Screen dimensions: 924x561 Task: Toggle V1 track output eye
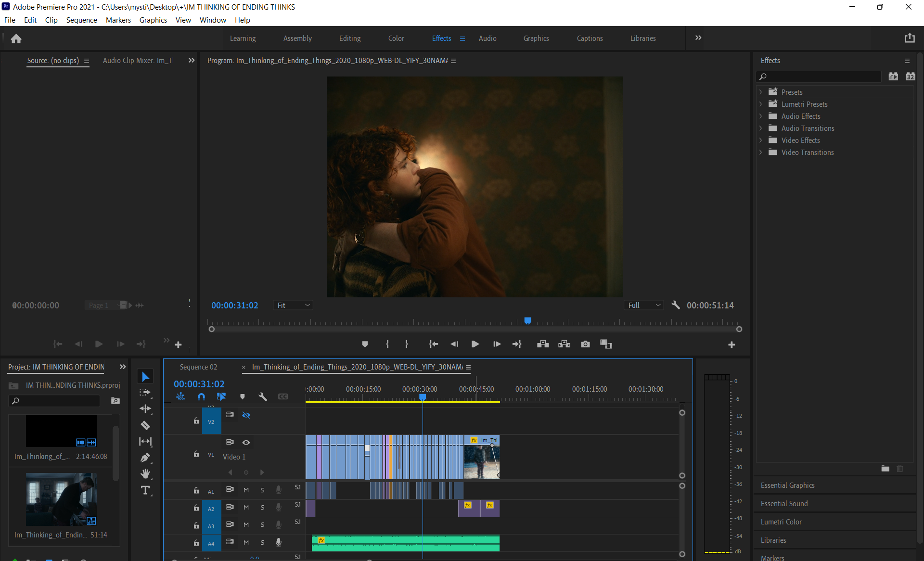tap(246, 442)
